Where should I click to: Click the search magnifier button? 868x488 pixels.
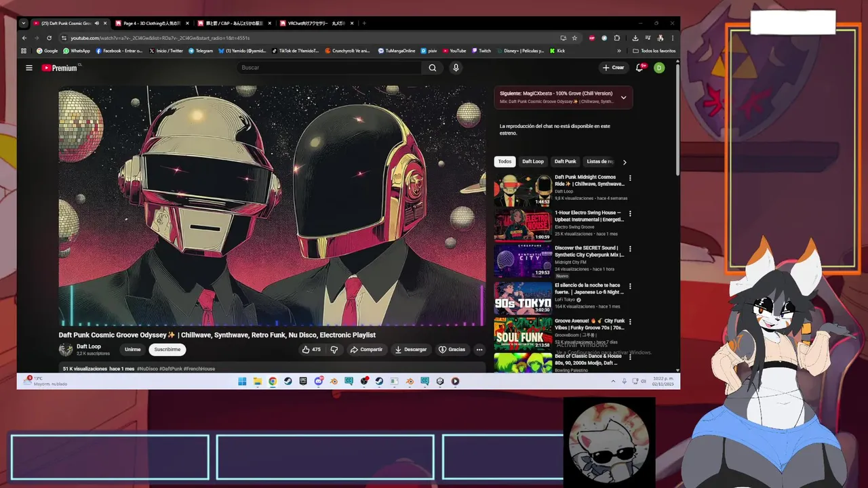click(x=433, y=68)
